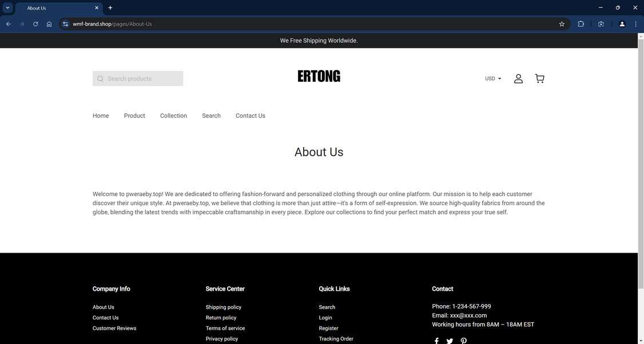Open the browser extensions puzzle icon

(x=581, y=24)
